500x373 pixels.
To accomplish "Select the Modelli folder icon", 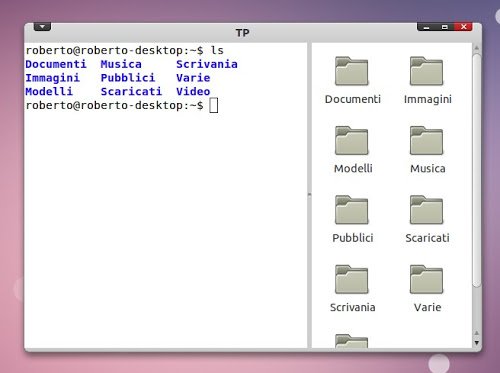I will pyautogui.click(x=352, y=140).
